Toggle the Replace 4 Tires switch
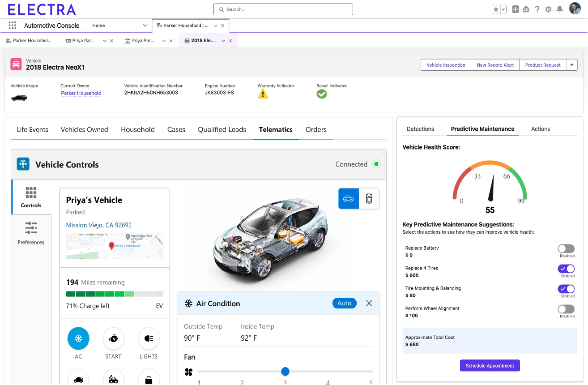This screenshot has height=385, width=588. [566, 269]
